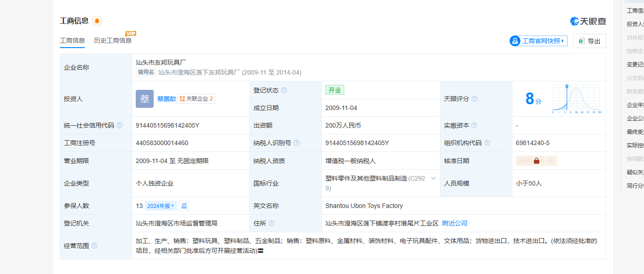Viewport: 644px width, 274px height.
Task: Click help icon next to 经营范围
Action: click(94, 246)
